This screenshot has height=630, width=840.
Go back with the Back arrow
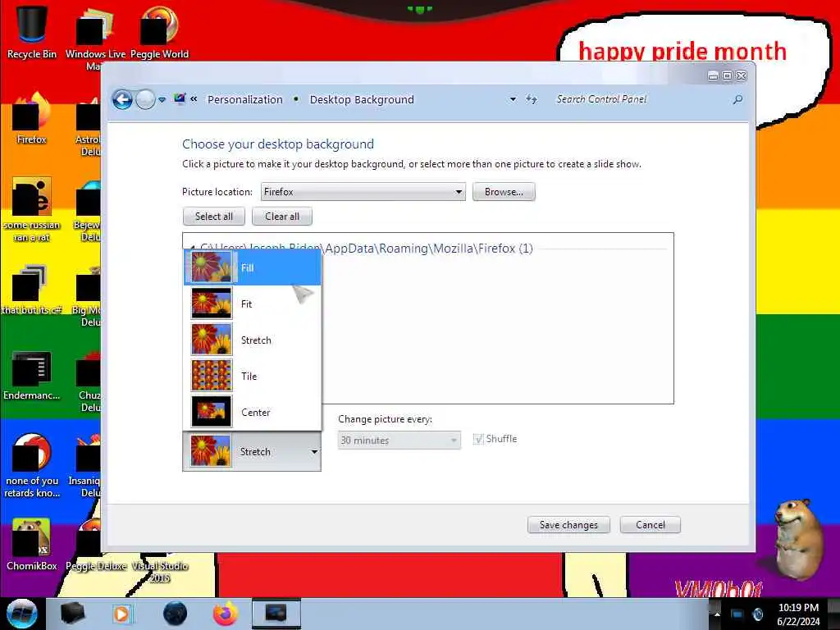click(x=122, y=99)
